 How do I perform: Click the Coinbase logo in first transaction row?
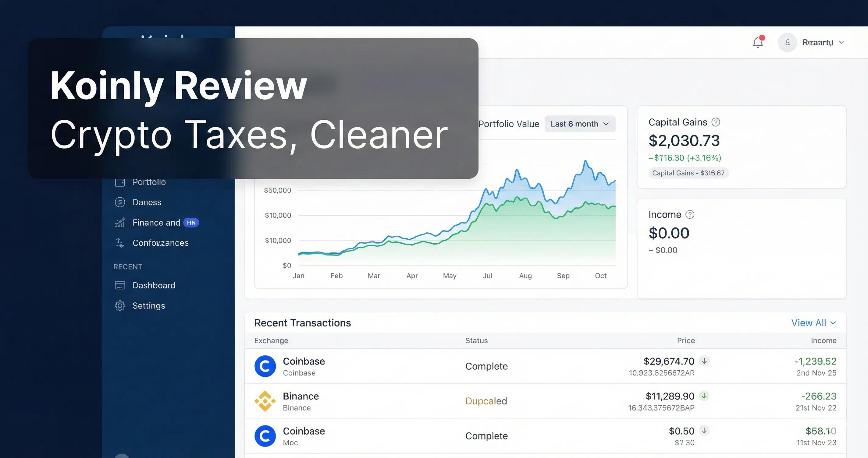point(265,366)
